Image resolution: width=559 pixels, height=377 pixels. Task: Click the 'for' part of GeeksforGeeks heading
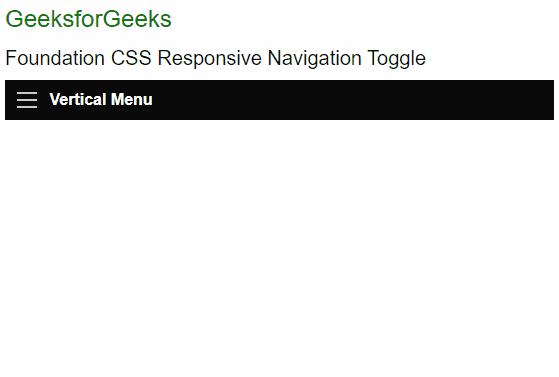tap(88, 19)
